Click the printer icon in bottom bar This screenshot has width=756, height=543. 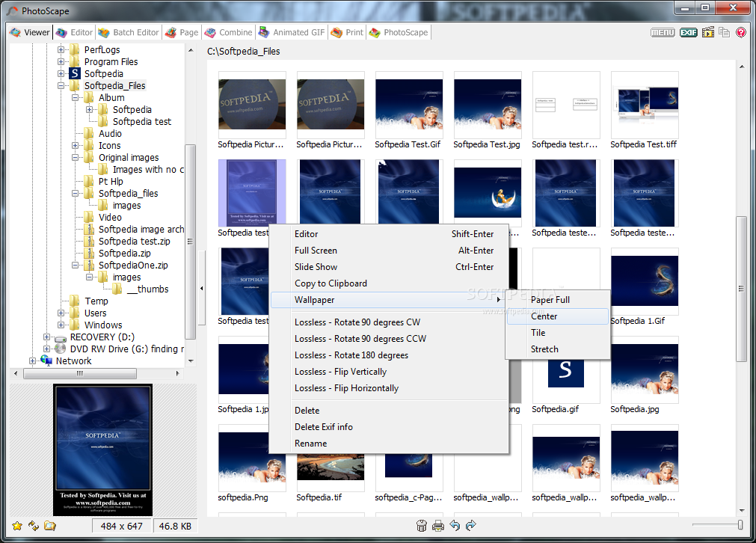coord(437,526)
